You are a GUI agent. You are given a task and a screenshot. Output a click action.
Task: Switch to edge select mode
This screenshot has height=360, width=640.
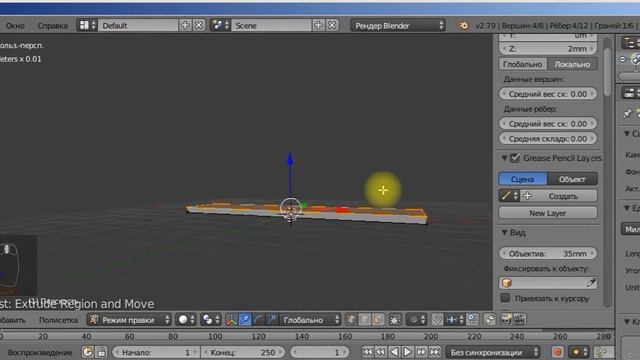[364, 320]
